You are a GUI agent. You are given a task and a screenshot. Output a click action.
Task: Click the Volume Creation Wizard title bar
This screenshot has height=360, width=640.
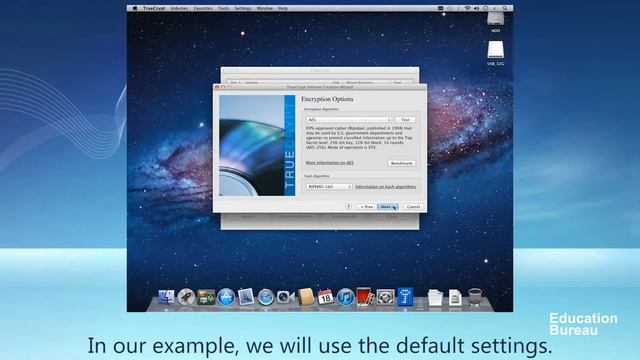pyautogui.click(x=320, y=87)
